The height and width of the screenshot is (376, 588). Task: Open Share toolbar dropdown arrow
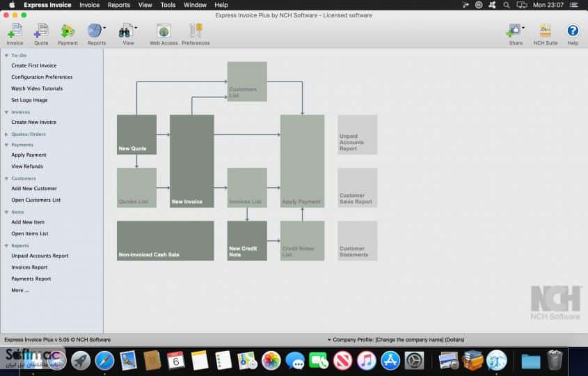point(523,28)
